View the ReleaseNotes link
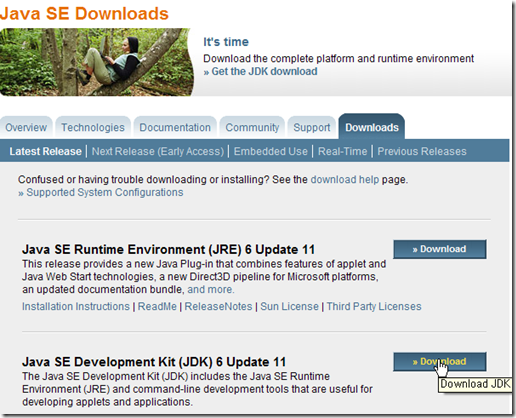Viewport: 516px width, 418px height. click(218, 306)
